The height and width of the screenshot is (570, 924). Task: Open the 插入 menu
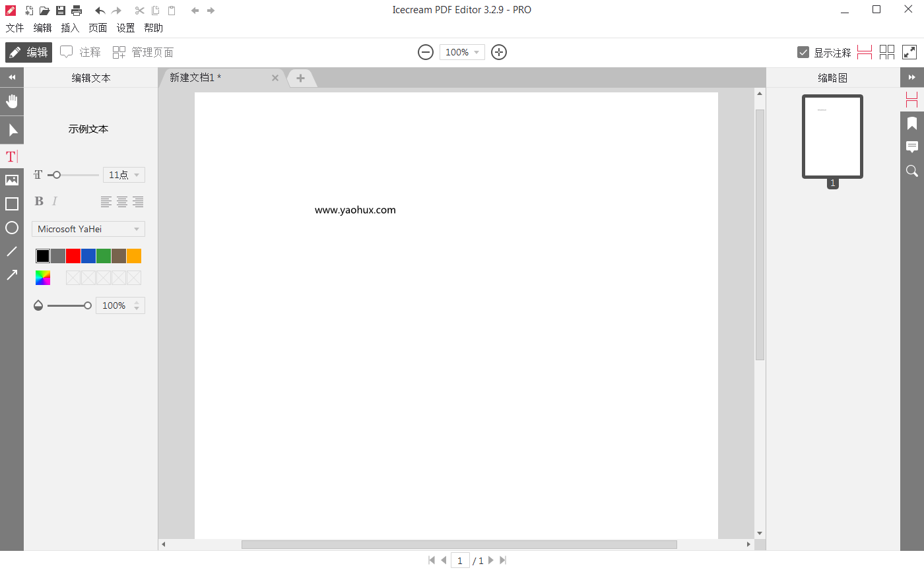point(70,28)
